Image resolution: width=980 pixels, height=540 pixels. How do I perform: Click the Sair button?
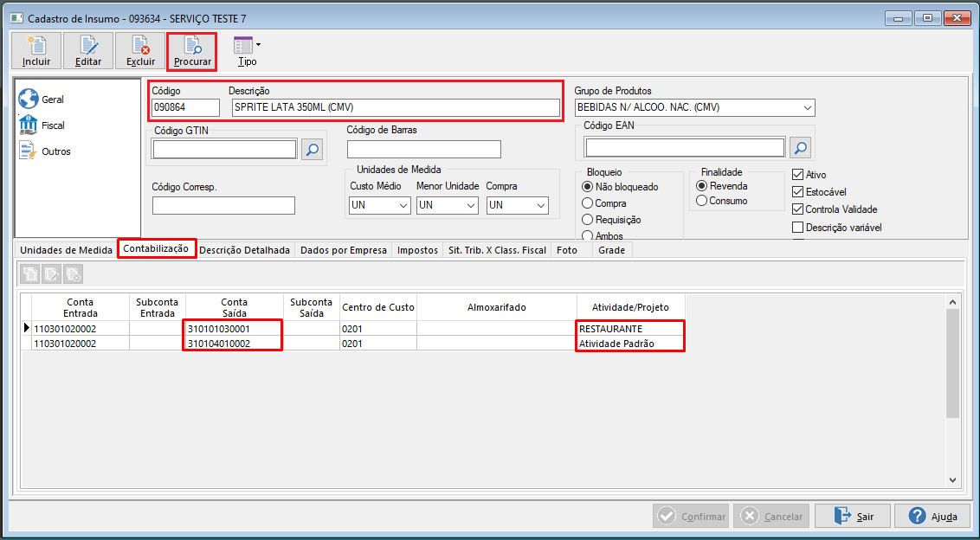pyautogui.click(x=853, y=517)
